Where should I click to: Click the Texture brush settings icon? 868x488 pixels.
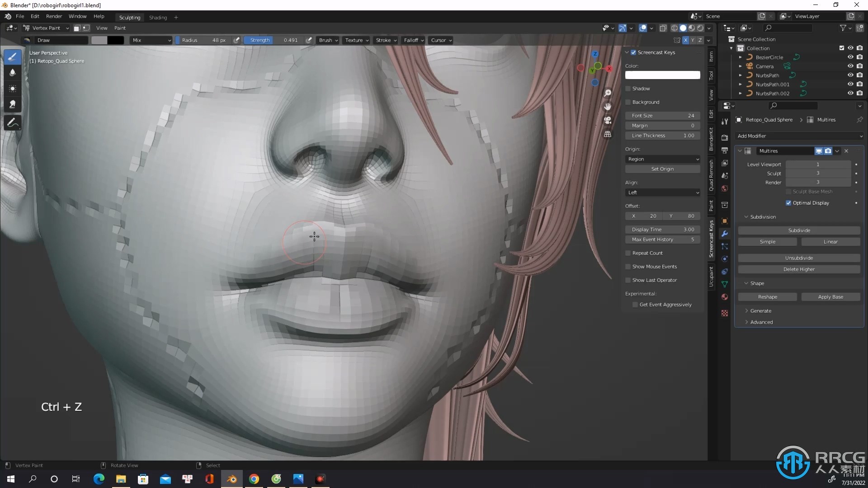(x=355, y=40)
